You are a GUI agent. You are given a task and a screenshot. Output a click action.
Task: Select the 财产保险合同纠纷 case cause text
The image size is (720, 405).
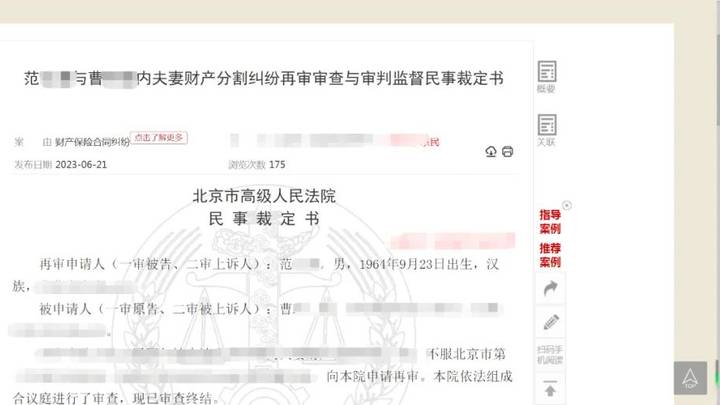coord(92,142)
